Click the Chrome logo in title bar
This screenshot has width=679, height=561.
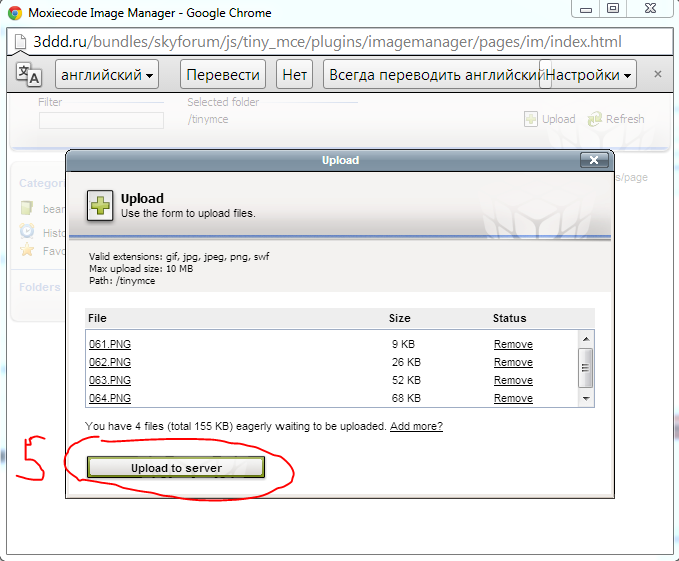pyautogui.click(x=15, y=13)
